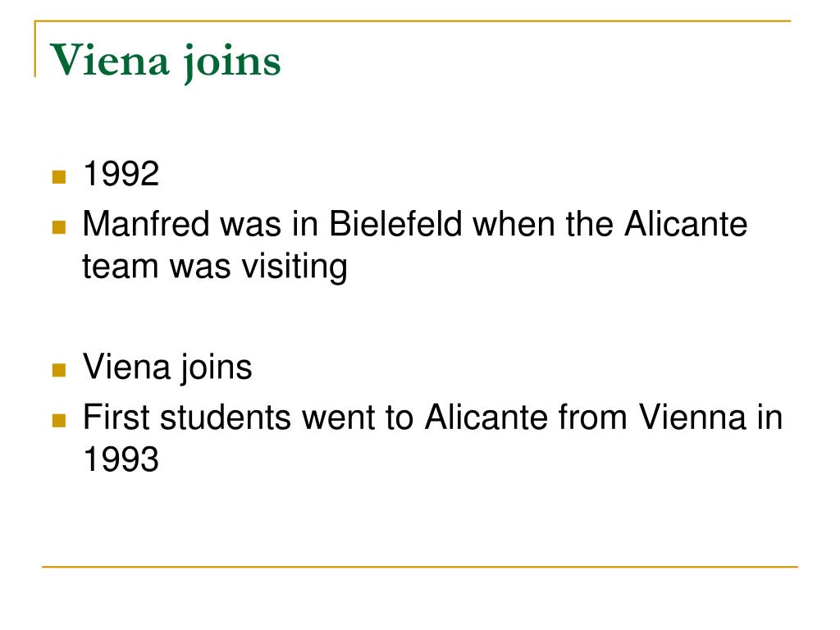This screenshot has width=840, height=630.
Task: Click the words 'First students' in last bullet
Action: point(187,417)
